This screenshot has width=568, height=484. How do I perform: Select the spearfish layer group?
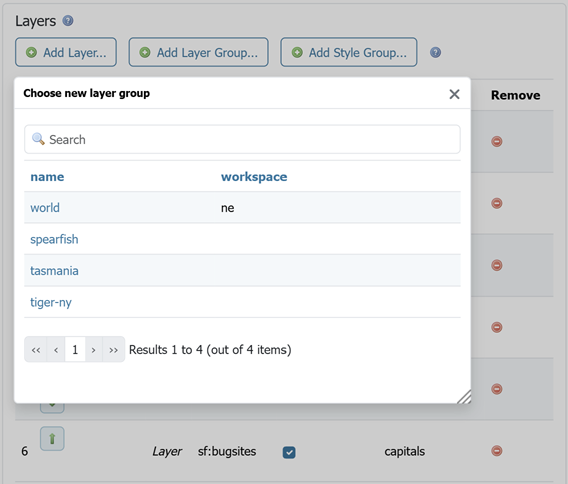pyautogui.click(x=54, y=239)
